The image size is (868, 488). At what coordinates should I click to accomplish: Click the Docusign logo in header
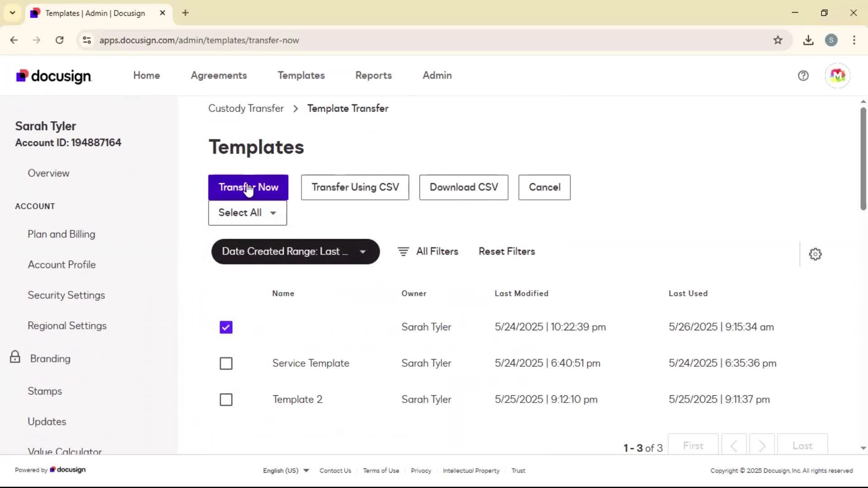(x=54, y=76)
